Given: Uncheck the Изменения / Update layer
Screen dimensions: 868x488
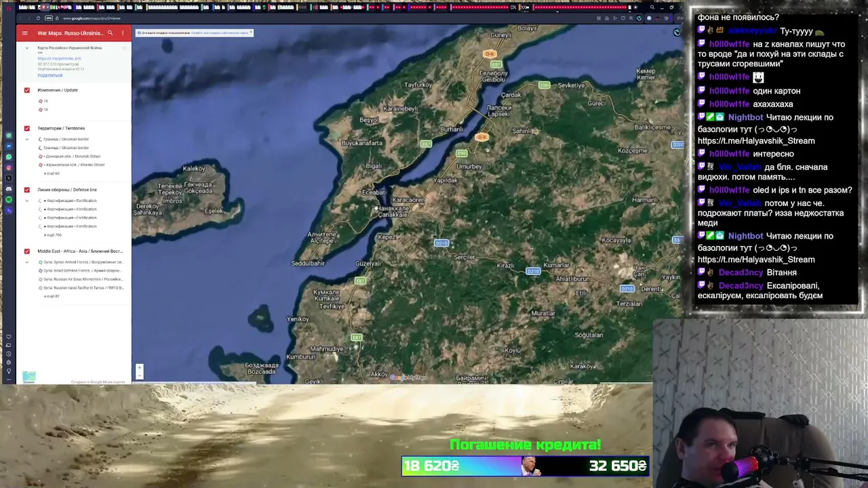Looking at the screenshot, I should pos(27,90).
